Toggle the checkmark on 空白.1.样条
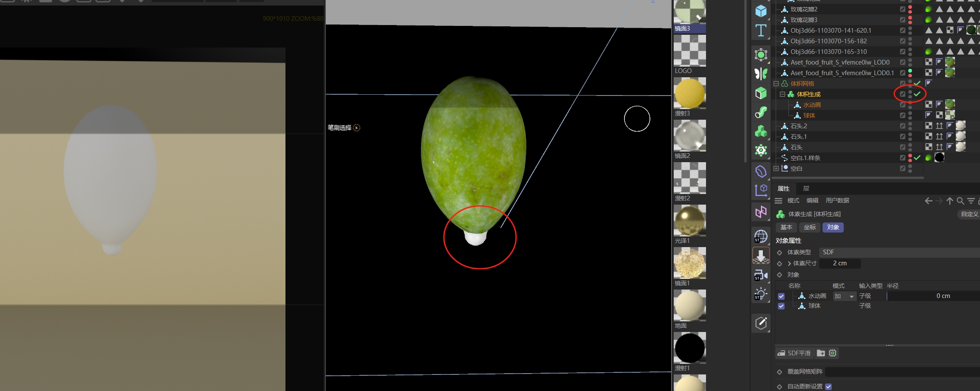Image resolution: width=980 pixels, height=391 pixels. [918, 158]
